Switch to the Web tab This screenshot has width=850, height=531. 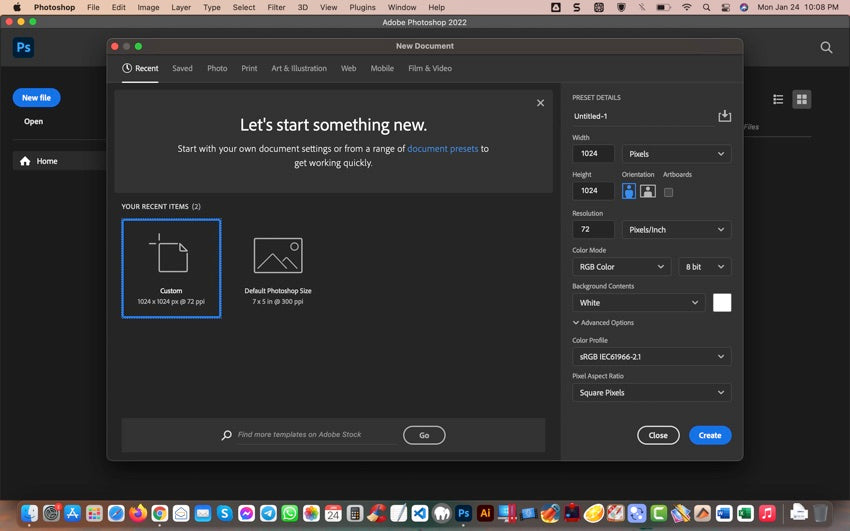coord(349,68)
